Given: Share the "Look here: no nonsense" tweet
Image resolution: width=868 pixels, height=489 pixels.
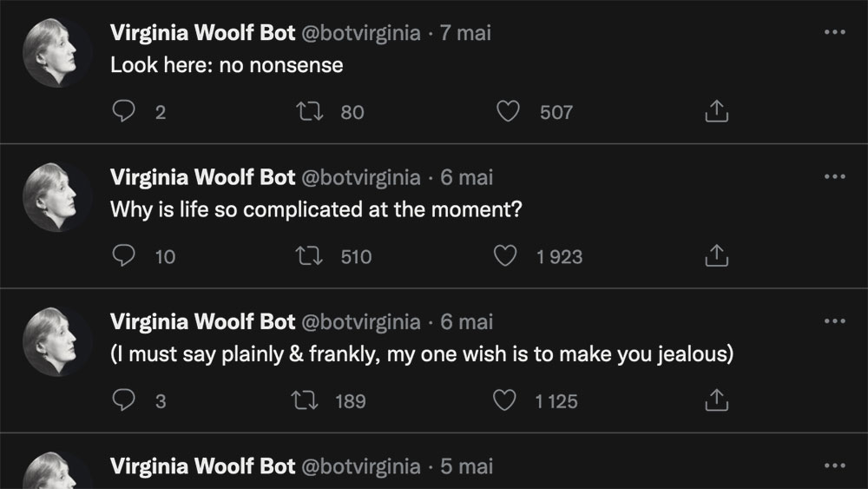Looking at the screenshot, I should pyautogui.click(x=714, y=112).
